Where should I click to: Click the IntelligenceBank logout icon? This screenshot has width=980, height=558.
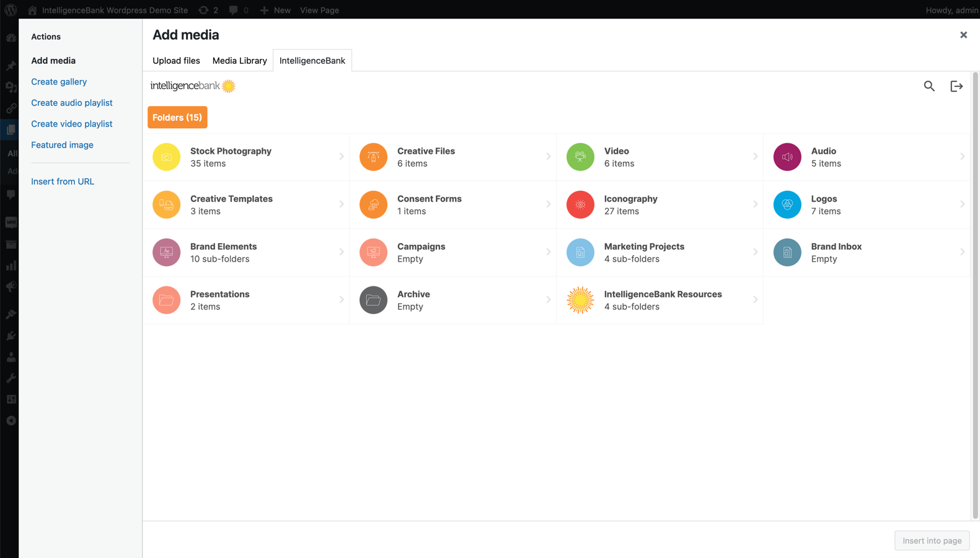coord(956,86)
